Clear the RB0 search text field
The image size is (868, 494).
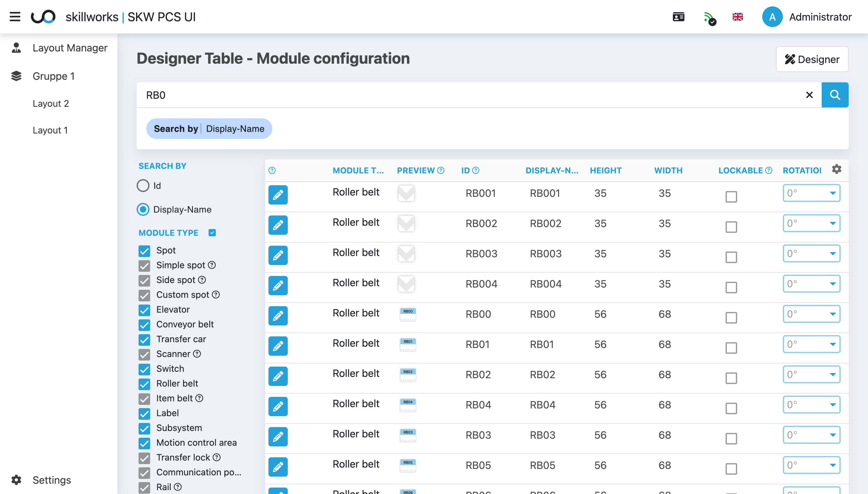(x=809, y=95)
